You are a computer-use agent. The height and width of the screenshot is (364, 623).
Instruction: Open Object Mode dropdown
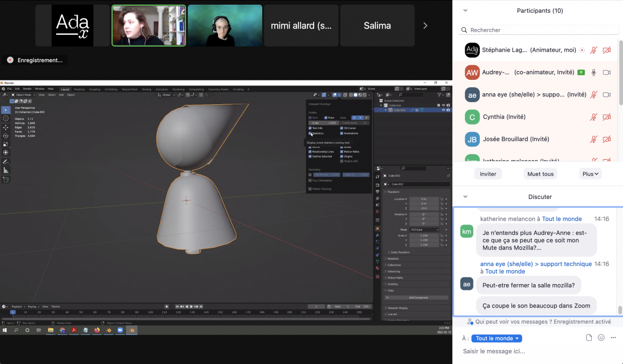[x=23, y=95]
